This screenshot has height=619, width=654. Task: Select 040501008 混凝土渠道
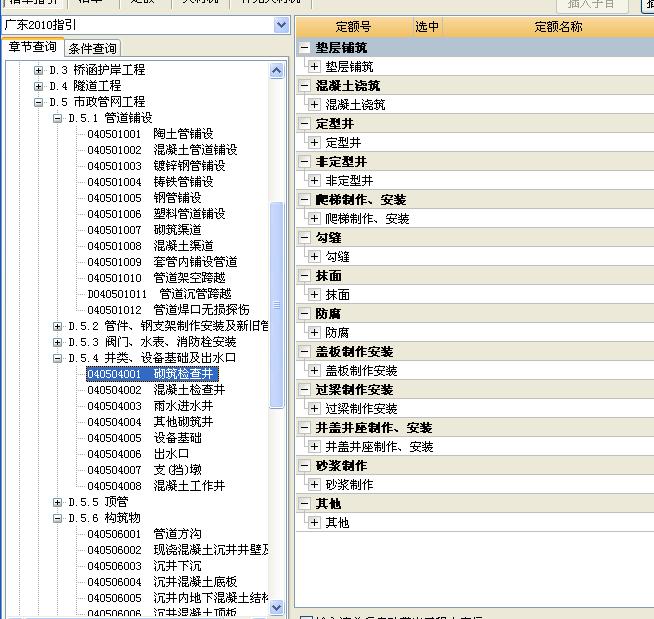click(150, 246)
